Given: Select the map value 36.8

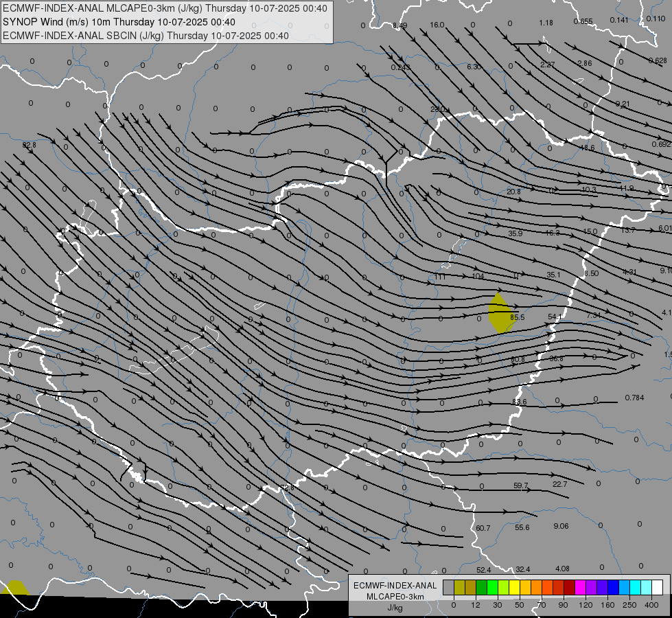Looking at the screenshot, I should coord(556,358).
